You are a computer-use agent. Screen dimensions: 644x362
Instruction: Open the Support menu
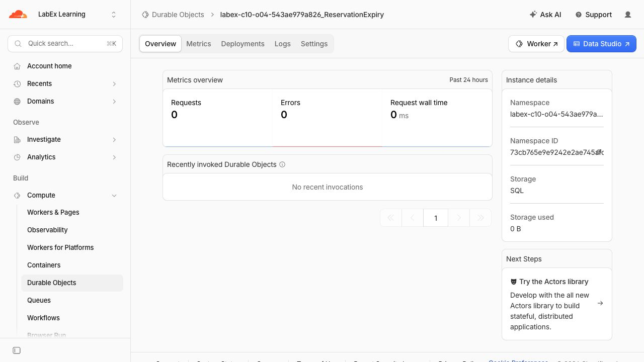point(593,15)
